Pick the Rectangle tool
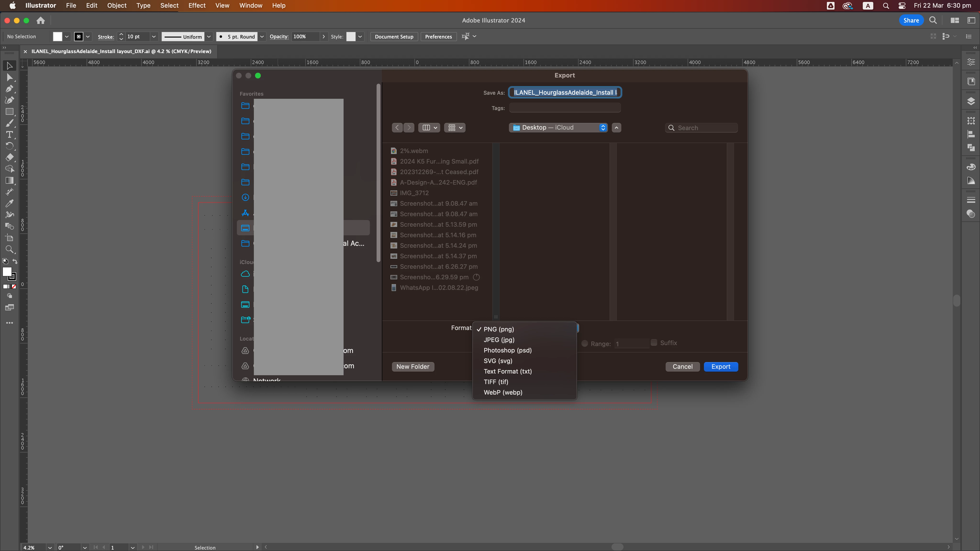This screenshot has height=551, width=980. 10,112
